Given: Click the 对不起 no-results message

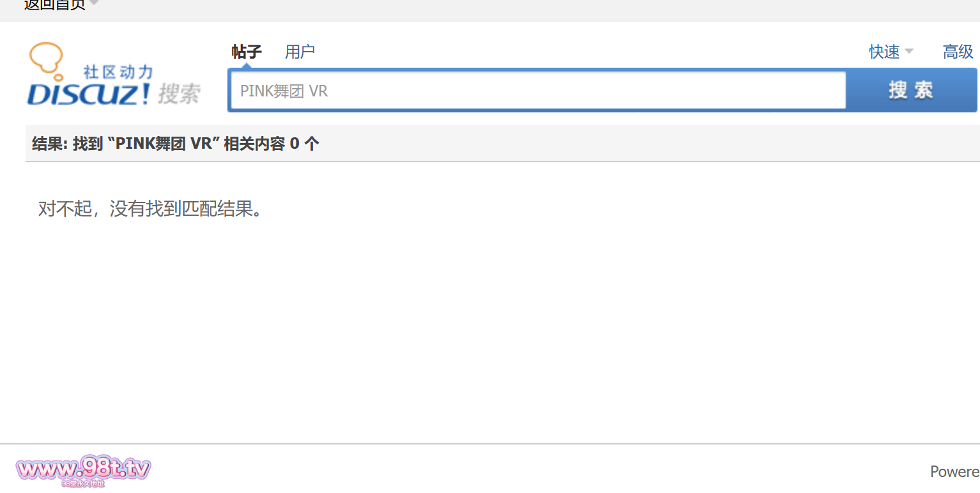Looking at the screenshot, I should point(150,208).
